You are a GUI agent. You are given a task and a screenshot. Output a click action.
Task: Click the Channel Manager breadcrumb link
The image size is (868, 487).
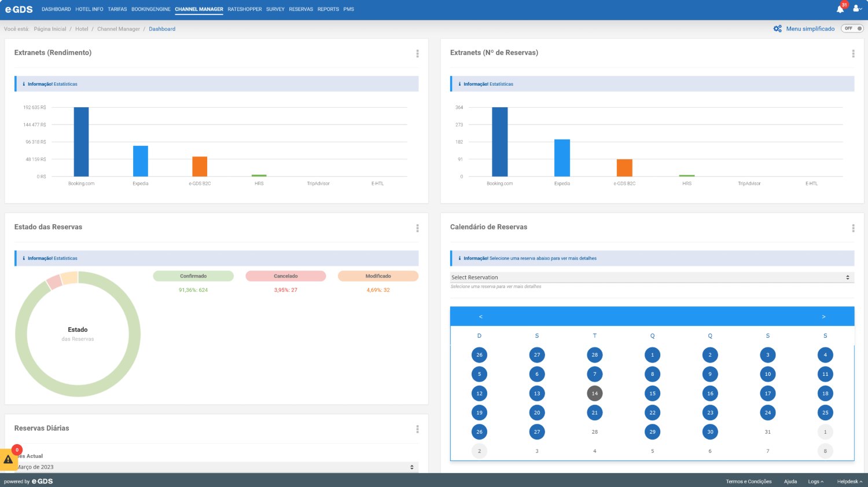[119, 29]
